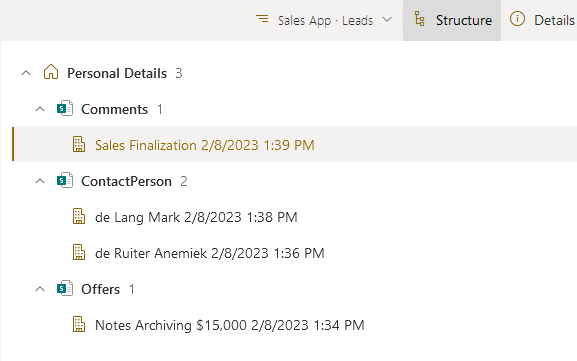Open Notes Archiving $15,000 offer entry
Screen dimensions: 577x361
pos(230,325)
